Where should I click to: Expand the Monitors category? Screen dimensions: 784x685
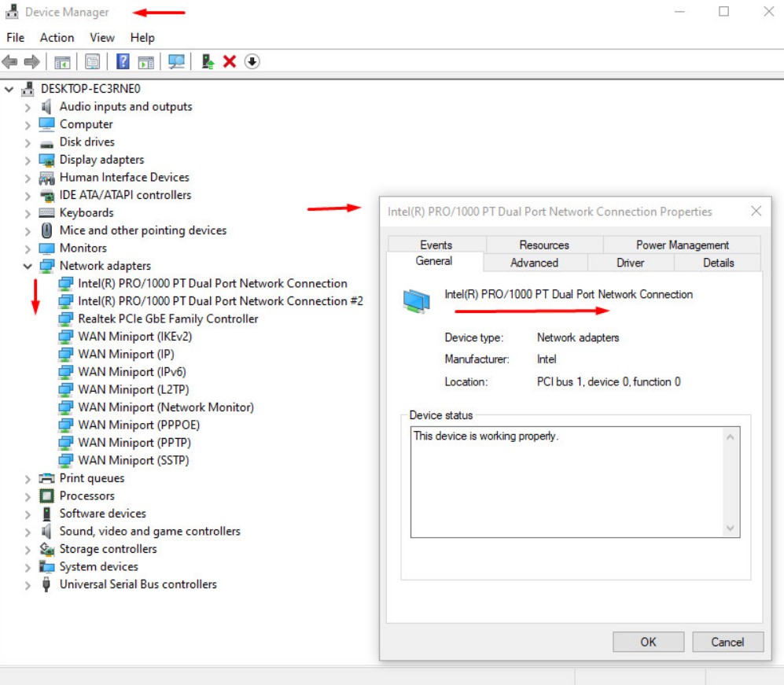pyautogui.click(x=28, y=249)
